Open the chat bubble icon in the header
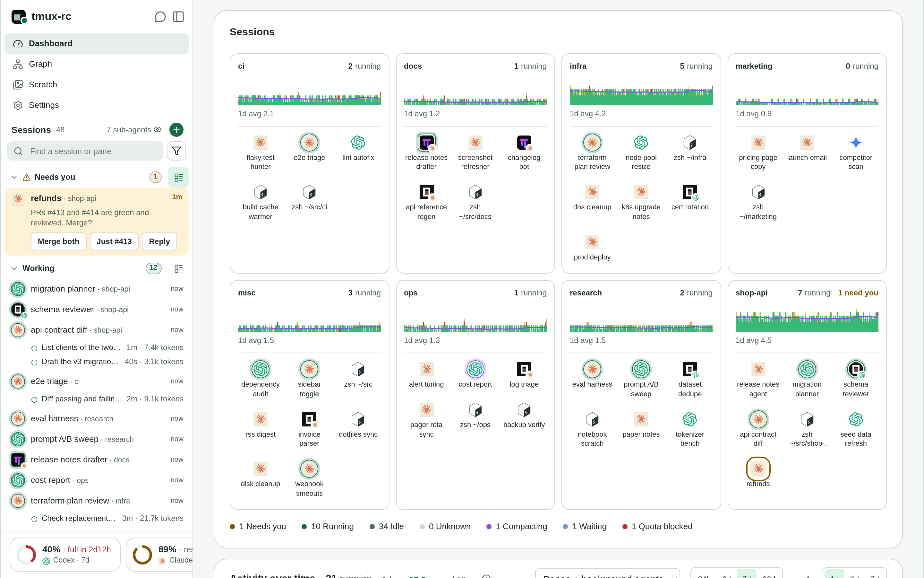Viewport: 924px width, 578px height. coord(160,17)
